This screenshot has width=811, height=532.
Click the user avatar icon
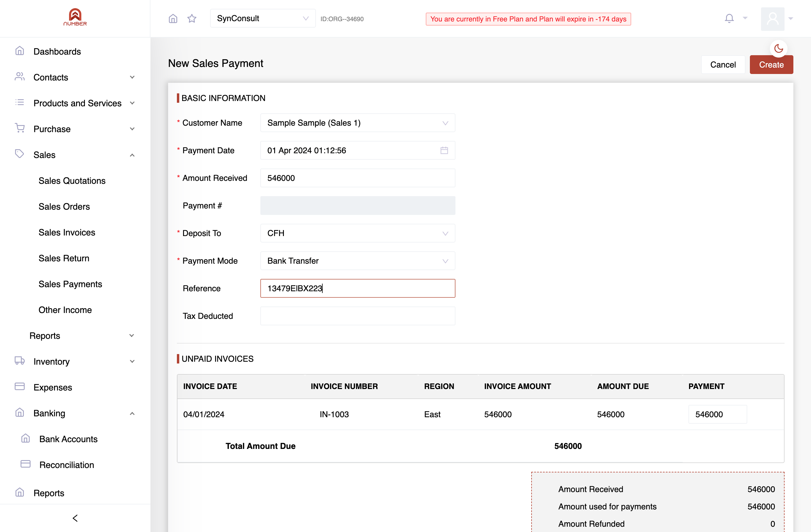point(773,19)
